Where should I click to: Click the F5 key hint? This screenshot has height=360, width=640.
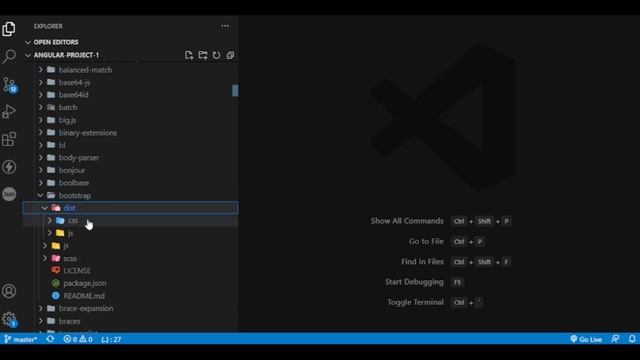coord(457,282)
